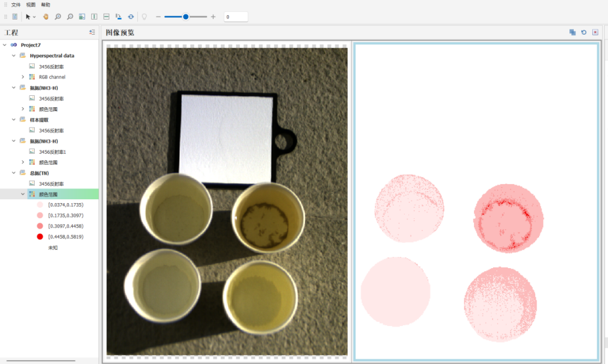Collapse the Hyperspectral data tree node

coord(14,56)
